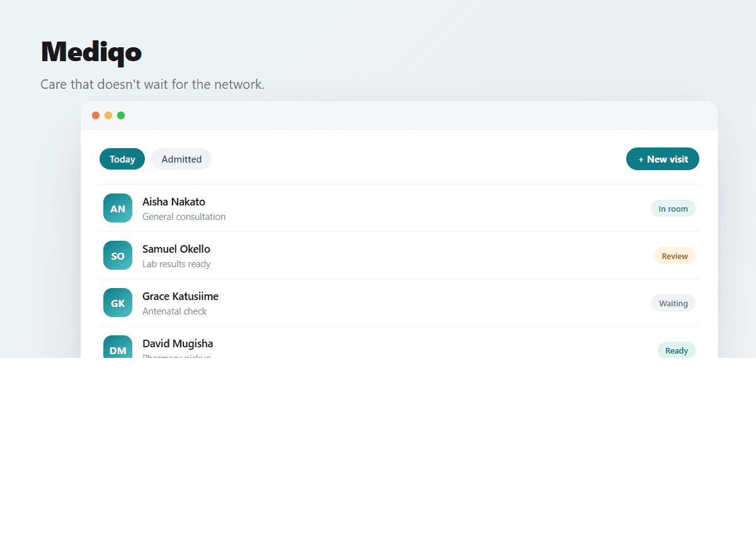Select the DM avatar for David Mugisha
This screenshot has height=542, width=756.
pyautogui.click(x=118, y=347)
